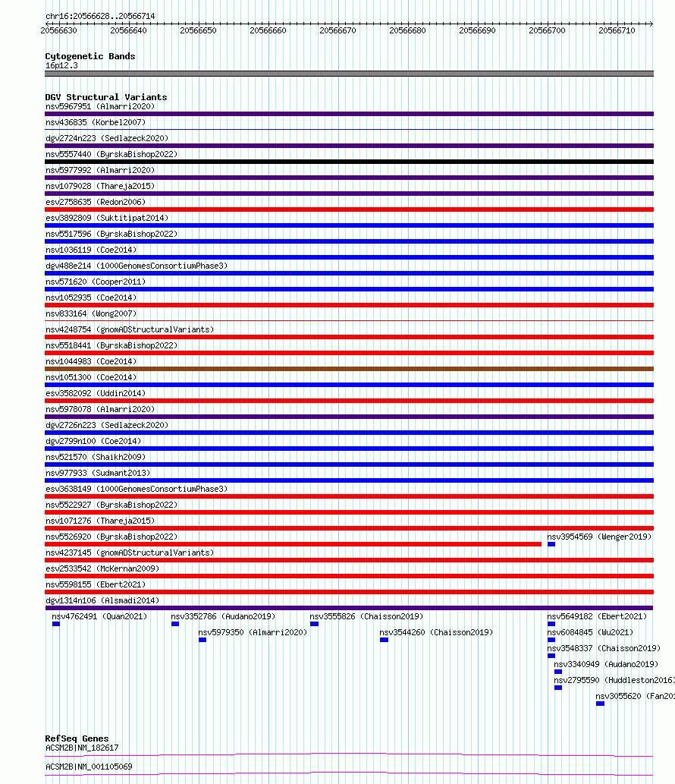Viewport: 675px width, 784px height.
Task: Open nsv3544260 (Chaisson2019) label
Action: click(x=436, y=633)
